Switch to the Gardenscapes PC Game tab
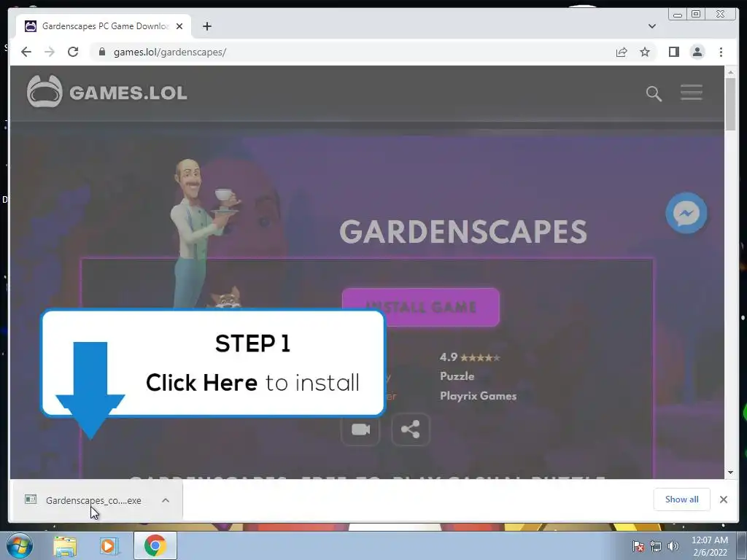This screenshot has width=747, height=560. pyautogui.click(x=104, y=26)
